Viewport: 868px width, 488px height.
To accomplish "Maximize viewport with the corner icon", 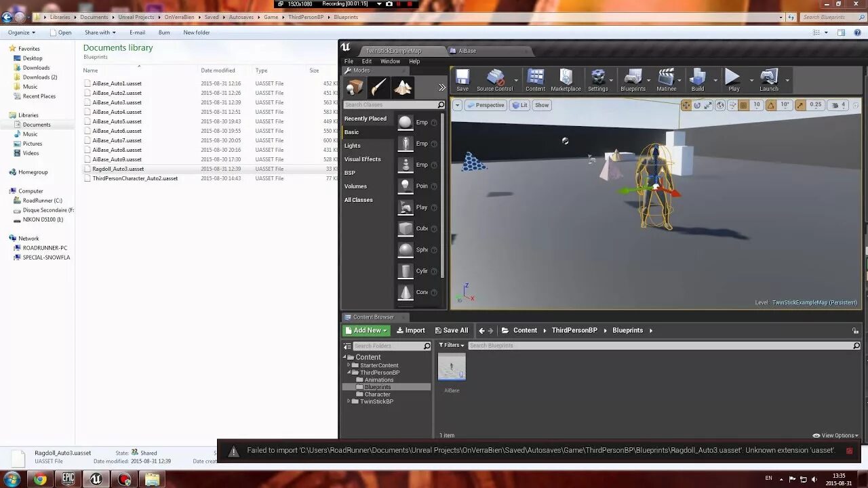I will [x=856, y=105].
